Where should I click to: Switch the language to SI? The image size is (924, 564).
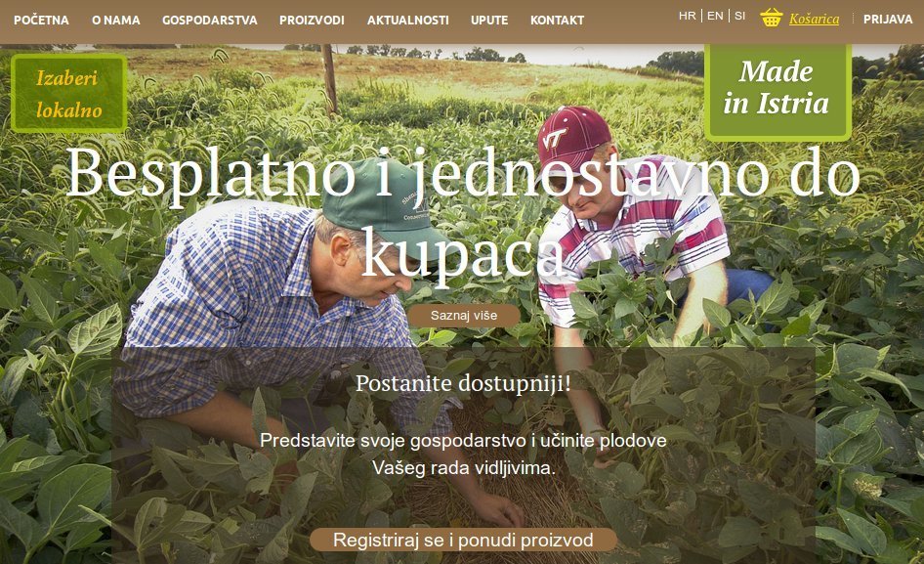pyautogui.click(x=739, y=16)
